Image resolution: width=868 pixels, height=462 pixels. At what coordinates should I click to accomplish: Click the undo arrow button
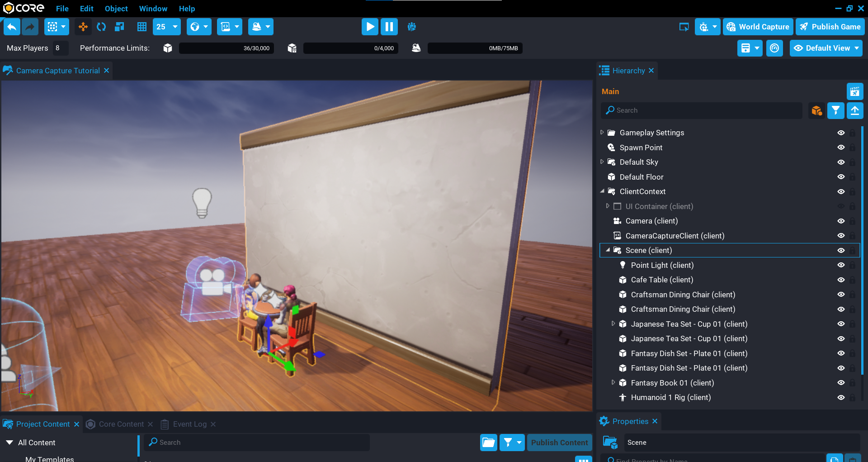(x=12, y=27)
